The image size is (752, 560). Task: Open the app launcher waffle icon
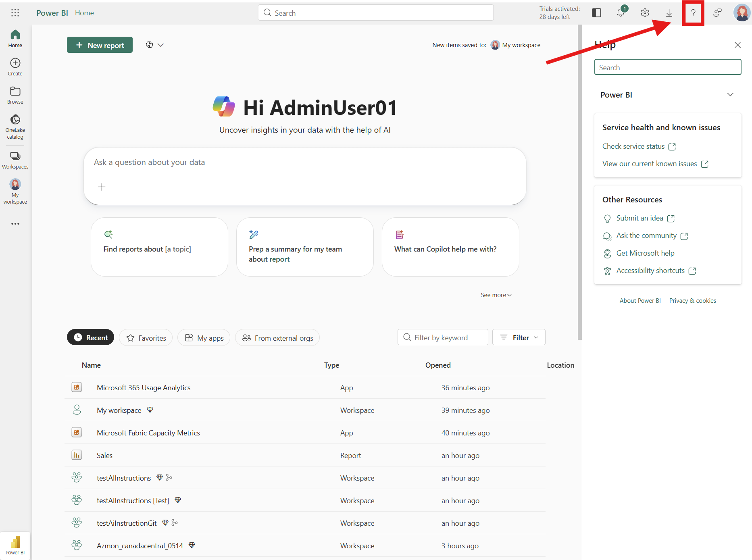(15, 13)
